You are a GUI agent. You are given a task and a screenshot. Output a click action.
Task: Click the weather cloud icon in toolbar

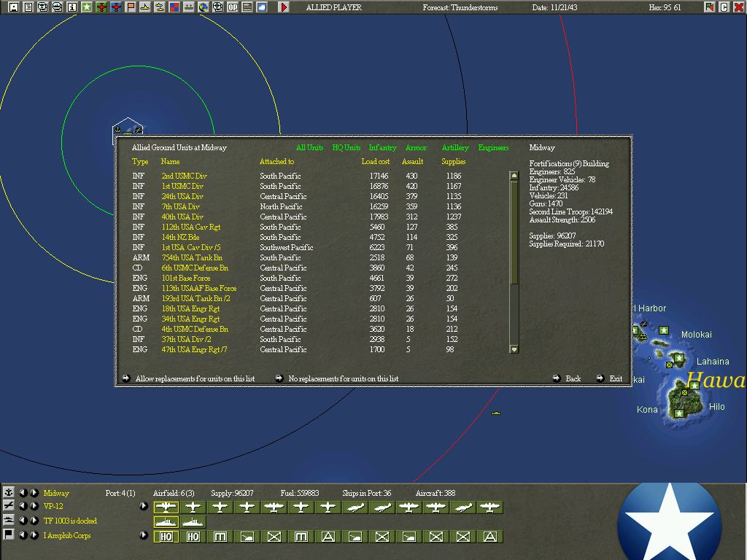click(262, 7)
